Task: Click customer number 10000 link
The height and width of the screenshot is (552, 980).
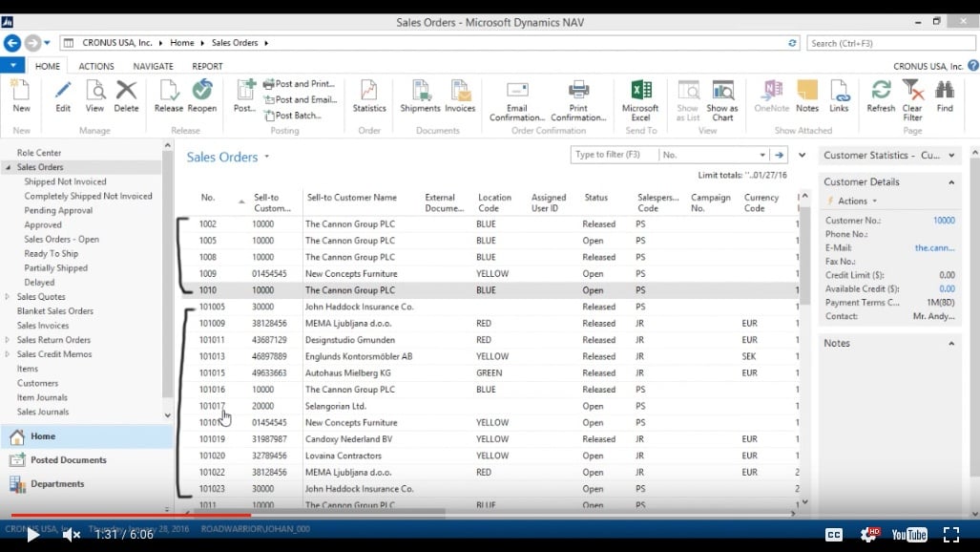Action: pyautogui.click(x=943, y=221)
